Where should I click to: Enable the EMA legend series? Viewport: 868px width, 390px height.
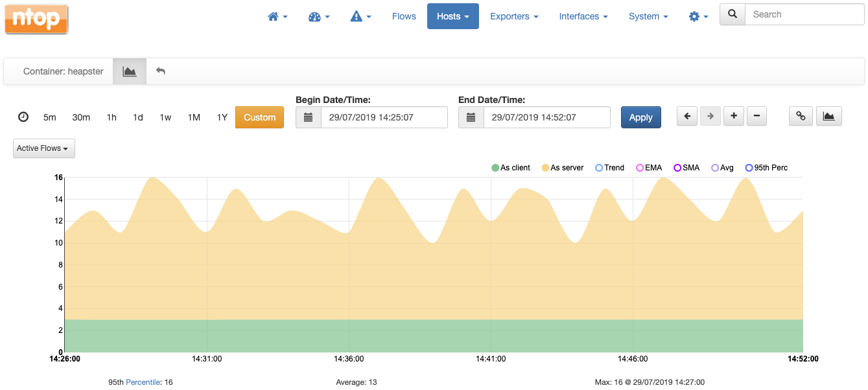coord(649,168)
